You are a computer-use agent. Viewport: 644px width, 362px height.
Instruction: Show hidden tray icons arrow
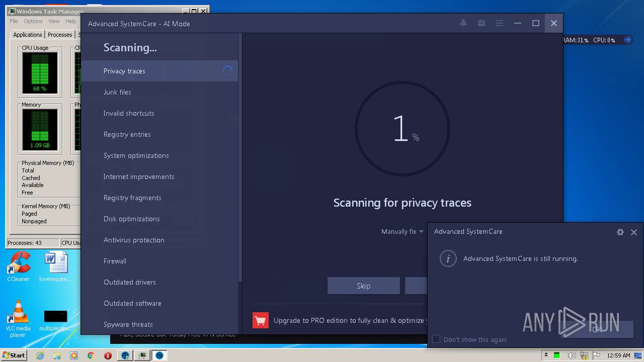[x=546, y=355]
